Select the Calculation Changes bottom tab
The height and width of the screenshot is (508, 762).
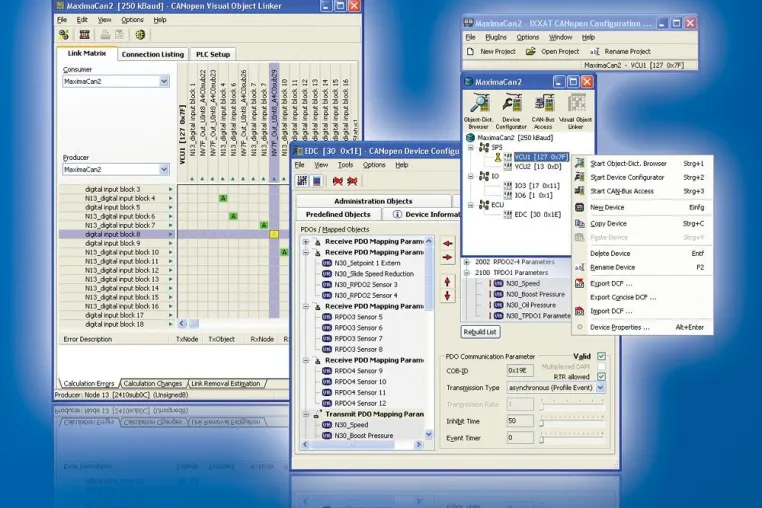tap(153, 384)
